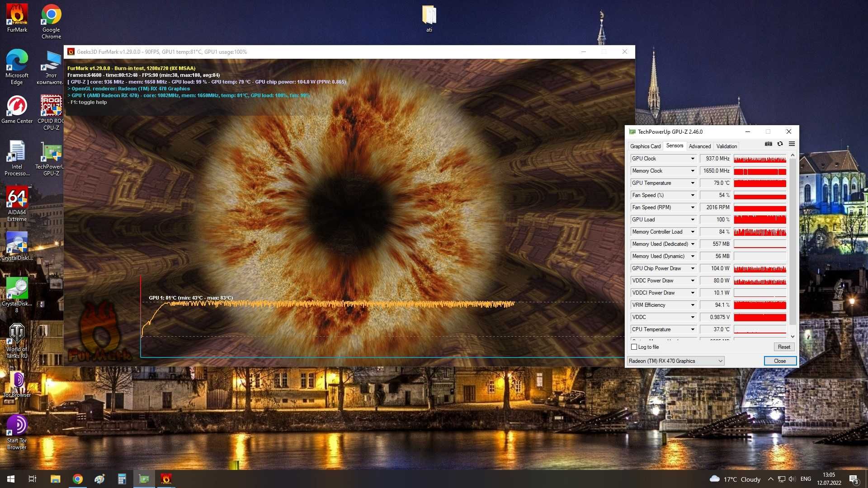Open the FurMark desktop shortcut
Image resolution: width=868 pixels, height=488 pixels.
point(17,19)
